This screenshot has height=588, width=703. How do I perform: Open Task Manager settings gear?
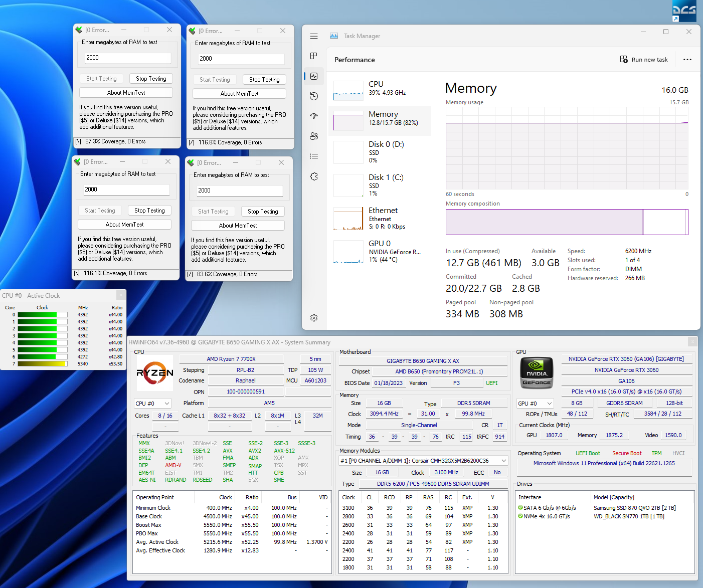[314, 318]
